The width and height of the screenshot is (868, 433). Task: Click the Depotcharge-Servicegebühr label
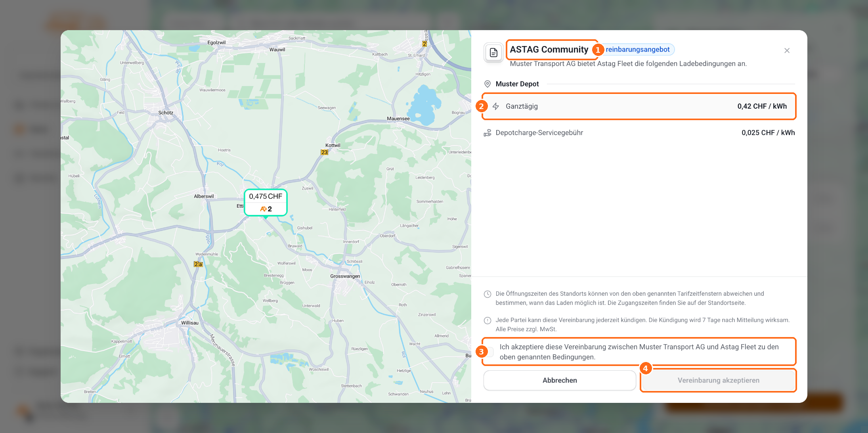pos(539,133)
